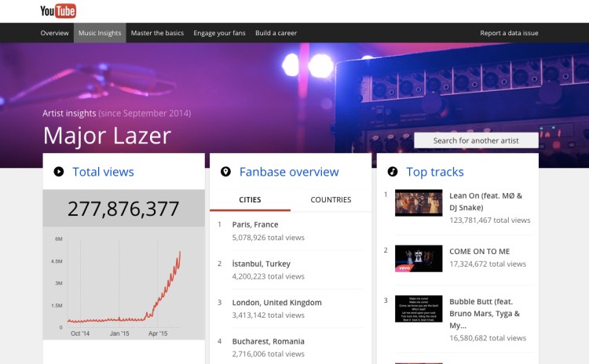This screenshot has width=589, height=364.
Task: Click the COME ON TO ME title
Action: [480, 251]
